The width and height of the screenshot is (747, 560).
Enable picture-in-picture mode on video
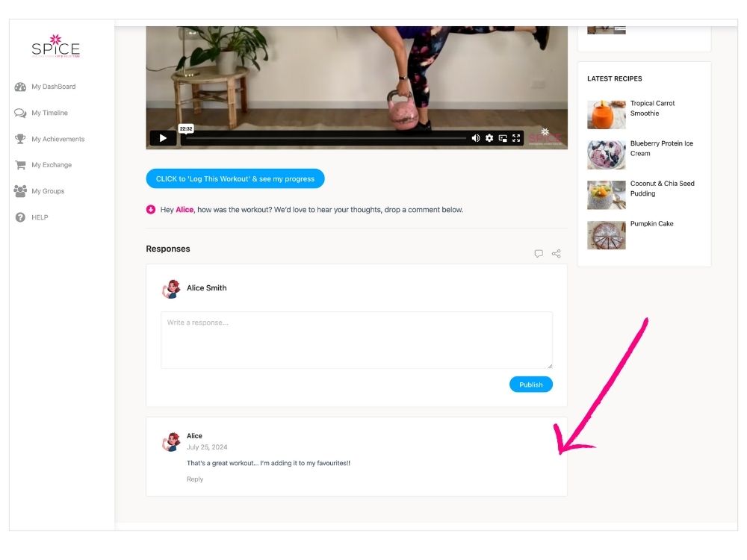point(503,138)
